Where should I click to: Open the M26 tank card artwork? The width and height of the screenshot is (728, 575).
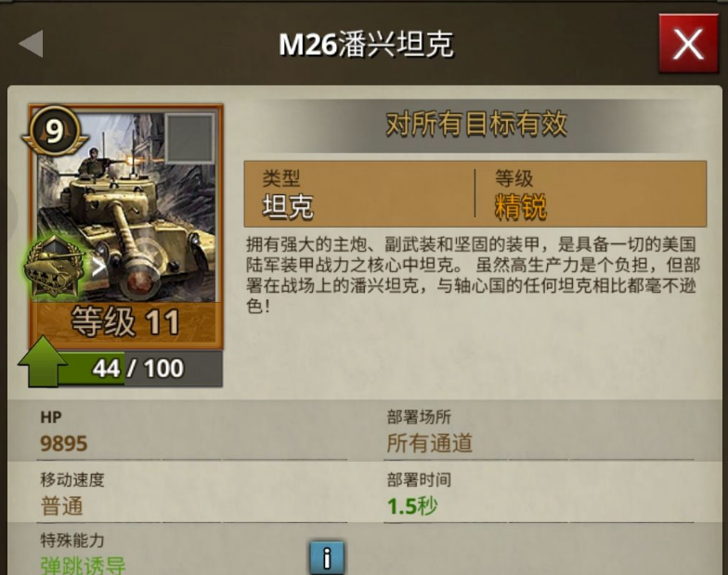click(126, 206)
